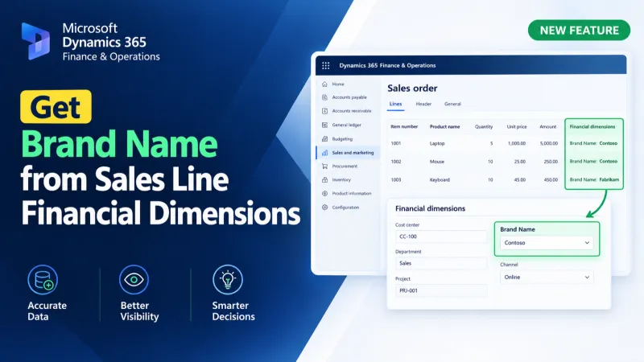This screenshot has height=362, width=644.
Task: Click the Item number column header
Action: 404,127
